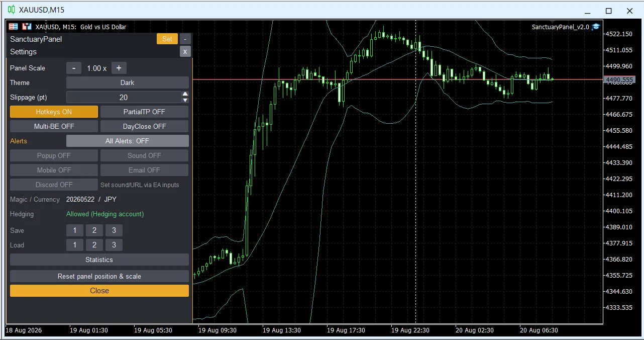
Task: Change the Theme via the Dark button
Action: 128,82
